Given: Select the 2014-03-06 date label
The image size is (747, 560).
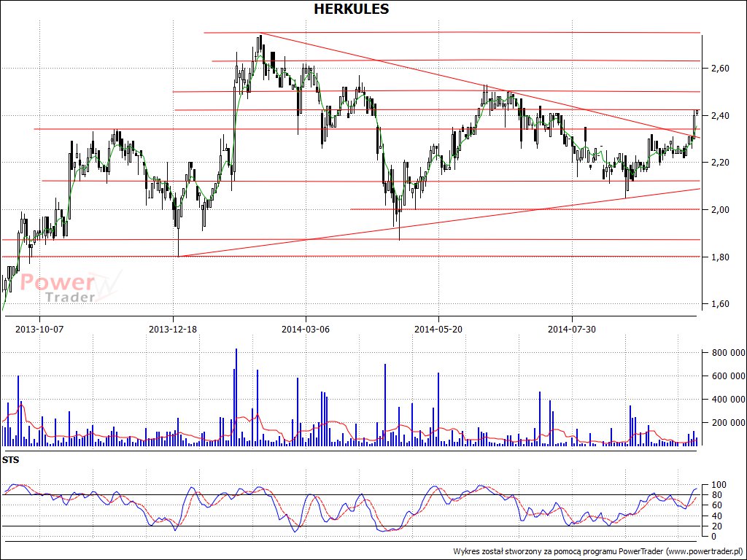Looking at the screenshot, I should coord(306,329).
